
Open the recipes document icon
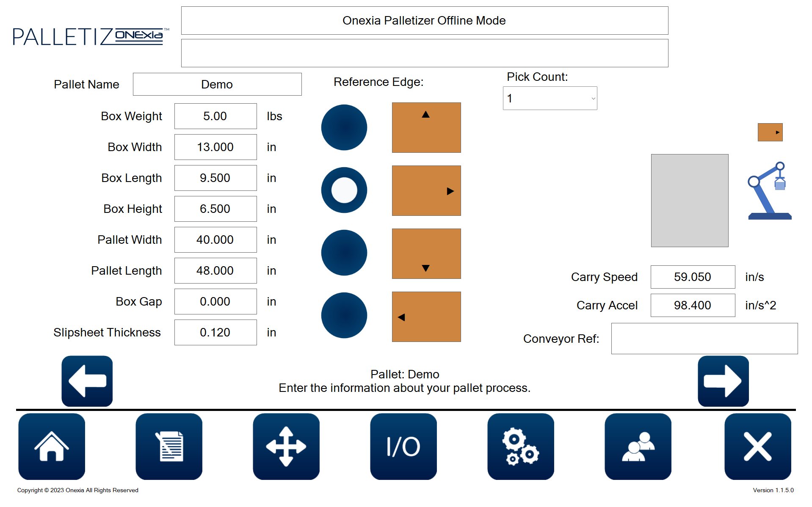coord(168,446)
